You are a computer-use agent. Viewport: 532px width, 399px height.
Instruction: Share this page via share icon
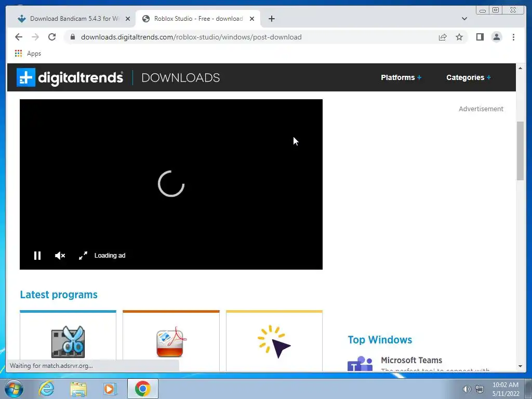(443, 37)
